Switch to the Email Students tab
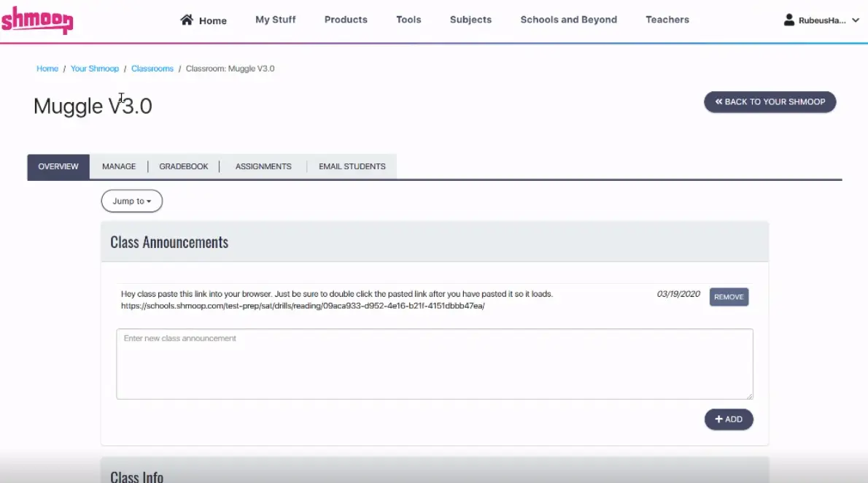This screenshot has height=483, width=868. [x=352, y=167]
